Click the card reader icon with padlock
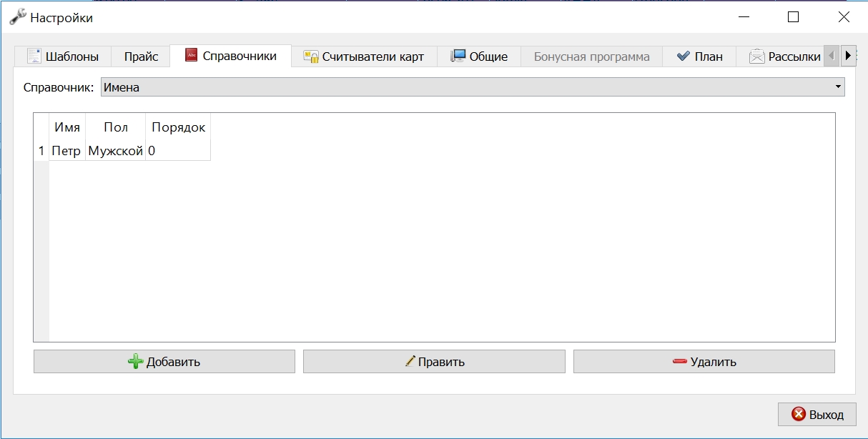The width and height of the screenshot is (868, 439). (x=310, y=56)
